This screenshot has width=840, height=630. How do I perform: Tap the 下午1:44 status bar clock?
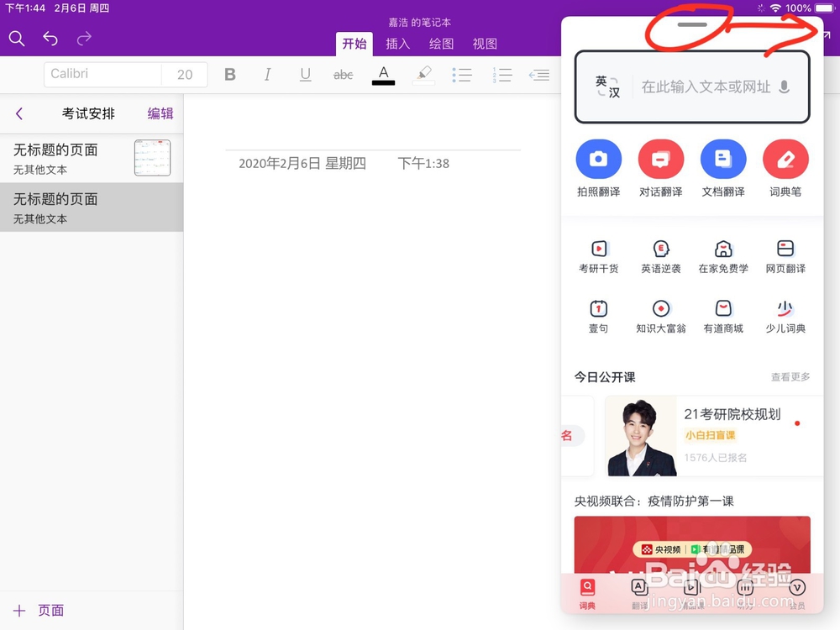pos(25,8)
